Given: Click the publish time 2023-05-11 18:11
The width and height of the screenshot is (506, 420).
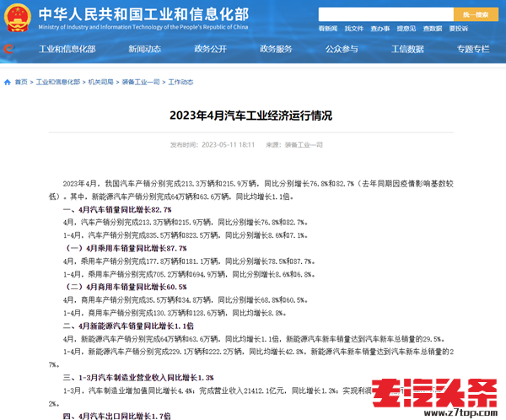Looking at the screenshot, I should click(x=229, y=145).
